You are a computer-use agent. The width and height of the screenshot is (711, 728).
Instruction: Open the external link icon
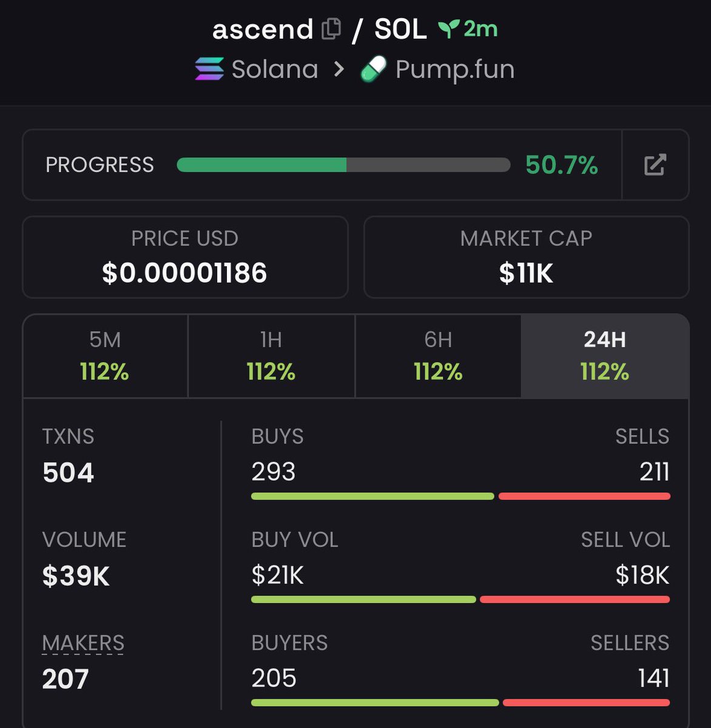click(x=655, y=164)
